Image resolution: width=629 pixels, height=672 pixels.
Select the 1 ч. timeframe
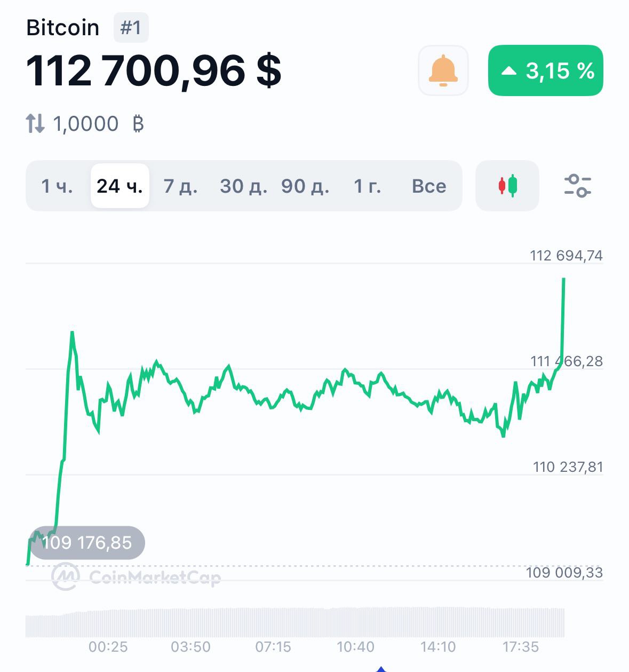pos(57,186)
